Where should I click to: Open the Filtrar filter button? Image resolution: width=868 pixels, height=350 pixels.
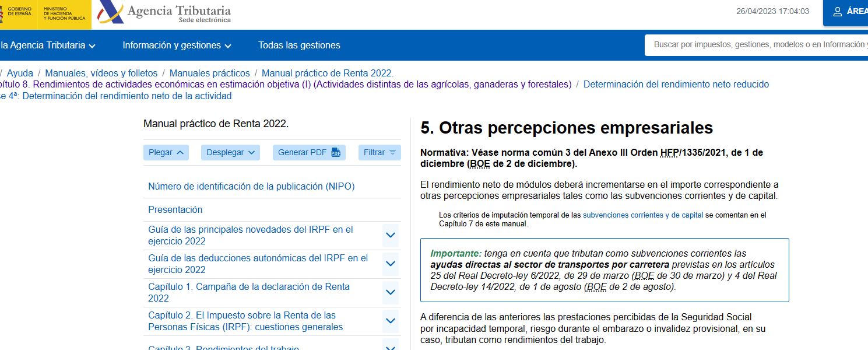tap(379, 152)
